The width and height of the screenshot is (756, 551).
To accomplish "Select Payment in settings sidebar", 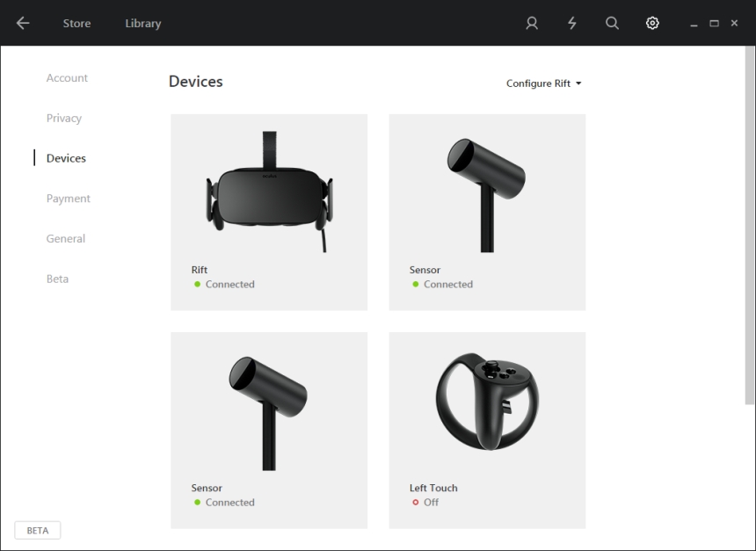I will point(69,199).
